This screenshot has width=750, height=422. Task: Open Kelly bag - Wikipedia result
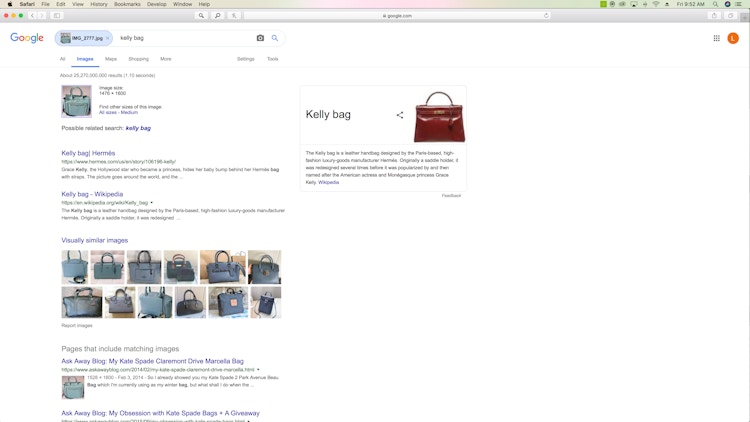92,194
